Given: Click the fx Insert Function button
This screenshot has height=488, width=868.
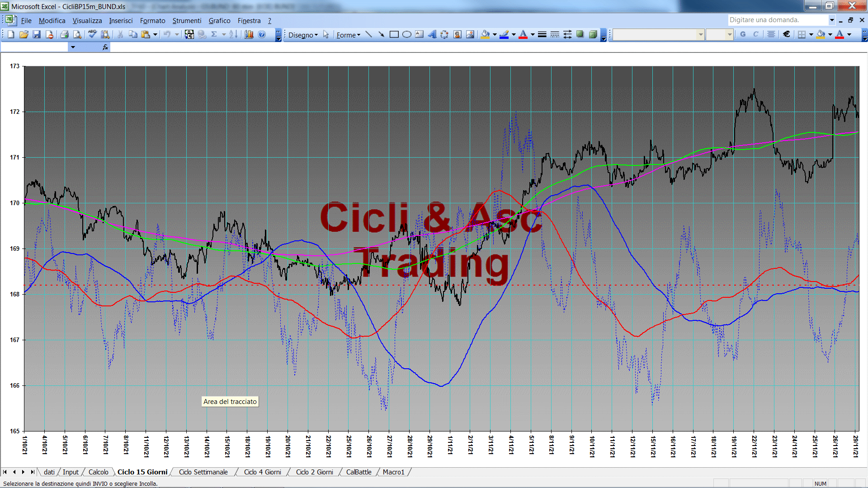Looking at the screenshot, I should pyautogui.click(x=105, y=47).
